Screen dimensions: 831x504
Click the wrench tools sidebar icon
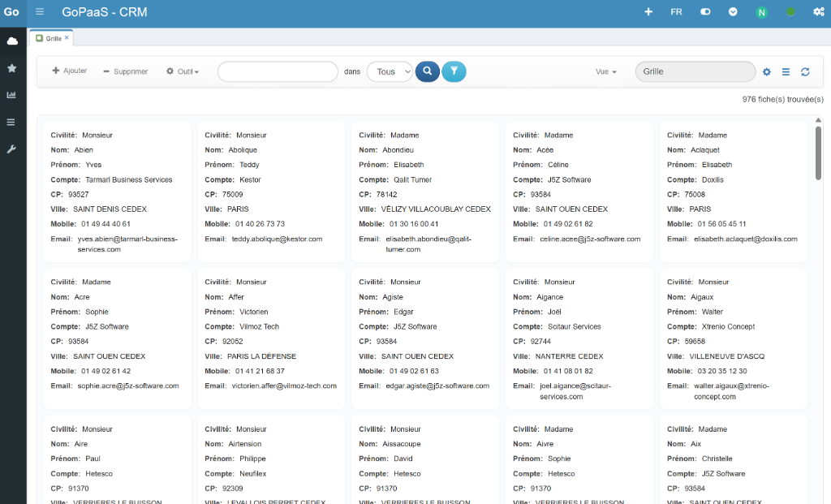(x=12, y=149)
